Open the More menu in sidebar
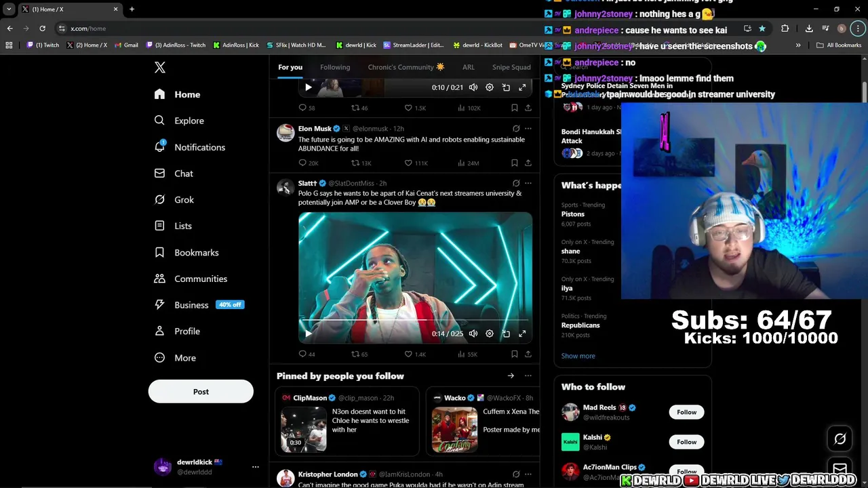The height and width of the screenshot is (488, 868). pos(175,358)
